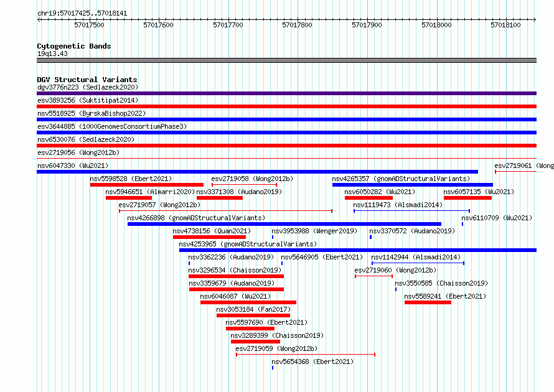The width and height of the screenshot is (554, 392).
Task: Click the 57018100 ruler position label
Action: tap(505, 25)
